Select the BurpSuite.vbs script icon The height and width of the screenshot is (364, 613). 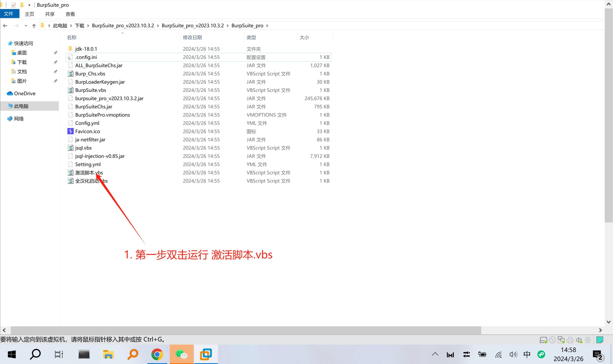pyautogui.click(x=70, y=90)
